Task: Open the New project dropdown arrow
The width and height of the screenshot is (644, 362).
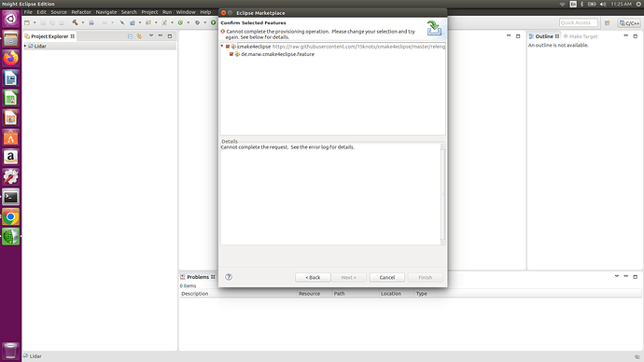Action: tap(35, 22)
